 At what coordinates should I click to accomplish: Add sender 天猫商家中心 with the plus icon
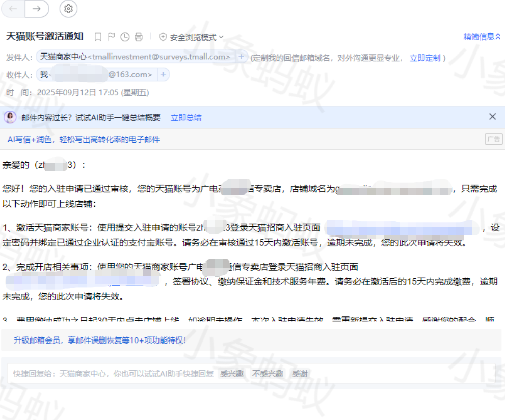tap(242, 57)
